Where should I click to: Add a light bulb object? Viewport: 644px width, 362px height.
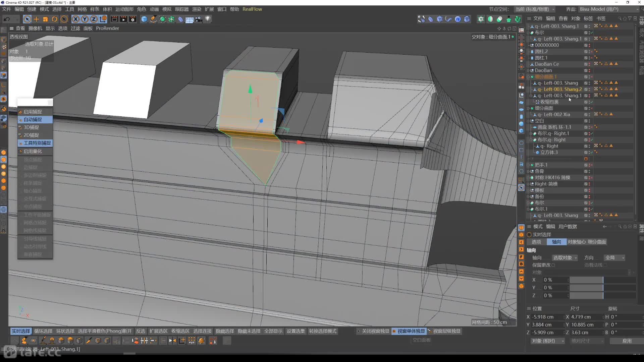pyautogui.click(x=208, y=19)
